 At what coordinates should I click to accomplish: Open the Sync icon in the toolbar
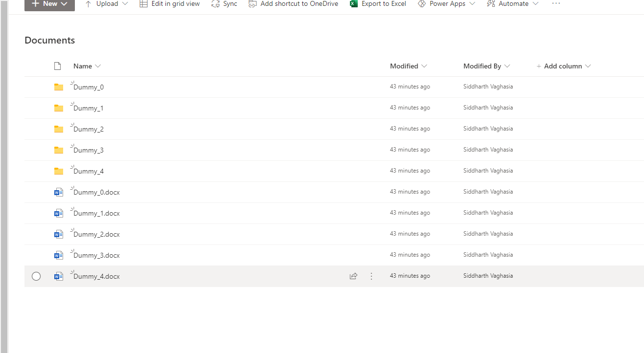213,4
